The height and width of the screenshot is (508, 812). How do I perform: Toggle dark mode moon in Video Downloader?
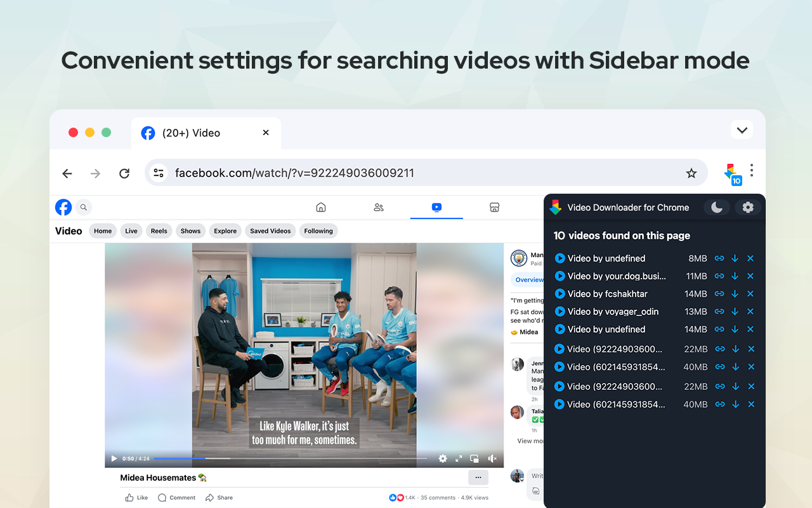[x=717, y=208]
